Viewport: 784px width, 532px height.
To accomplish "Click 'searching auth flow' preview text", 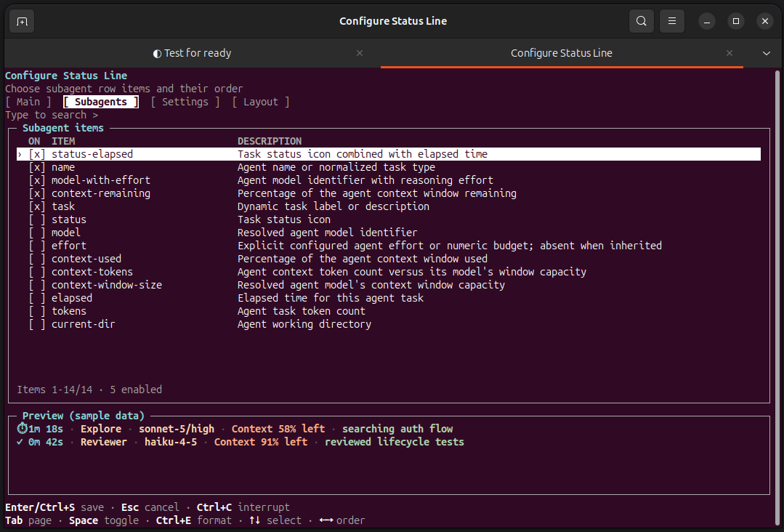I will (x=397, y=429).
